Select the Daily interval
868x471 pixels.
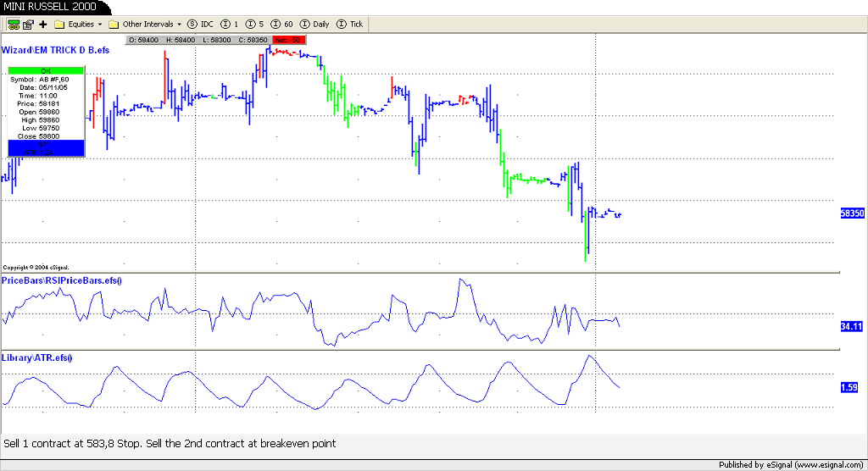315,25
